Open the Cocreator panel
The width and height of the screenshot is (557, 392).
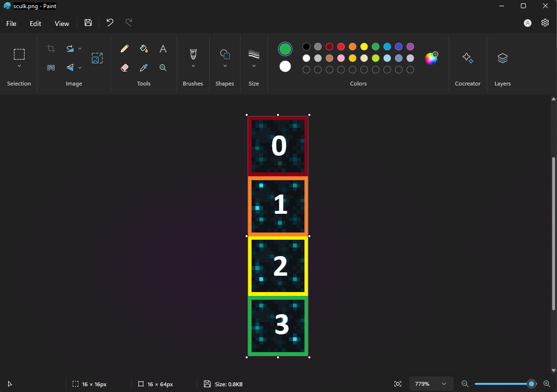pyautogui.click(x=468, y=58)
